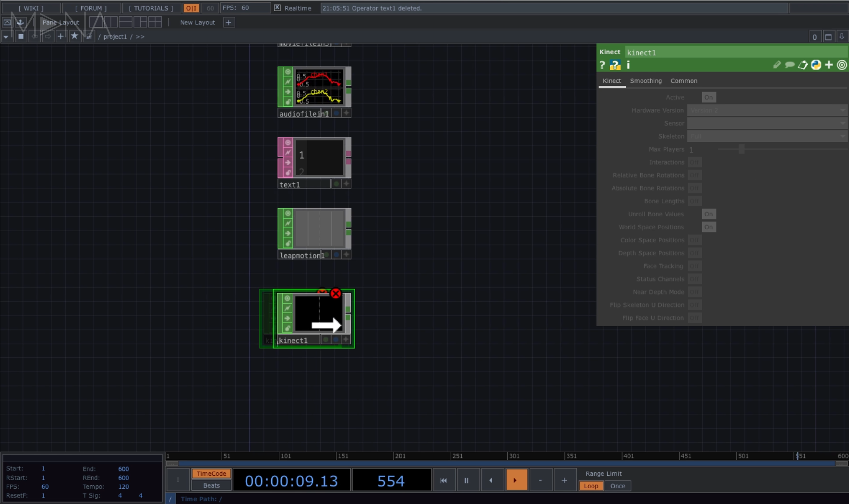Toggle bypass flag on text1 node
The height and width of the screenshot is (504, 849).
coord(287,163)
